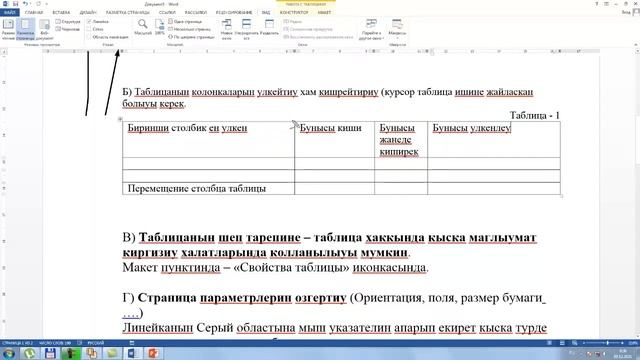Expand Перейти в другое окно dropdown
The image size is (640, 360).
click(x=371, y=29)
